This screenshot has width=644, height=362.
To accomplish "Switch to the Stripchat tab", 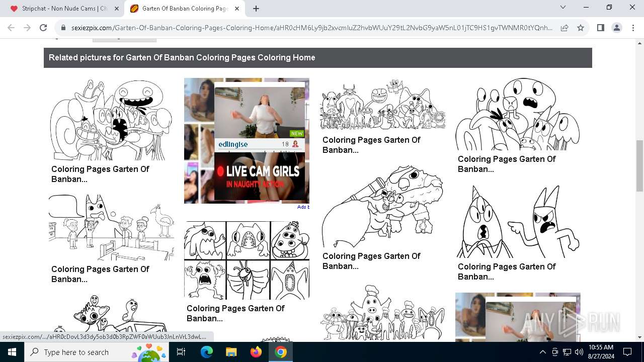I will click(64, 9).
